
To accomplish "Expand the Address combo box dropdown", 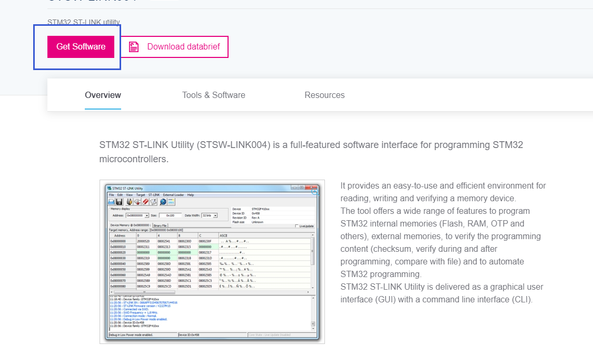I will coord(147,215).
